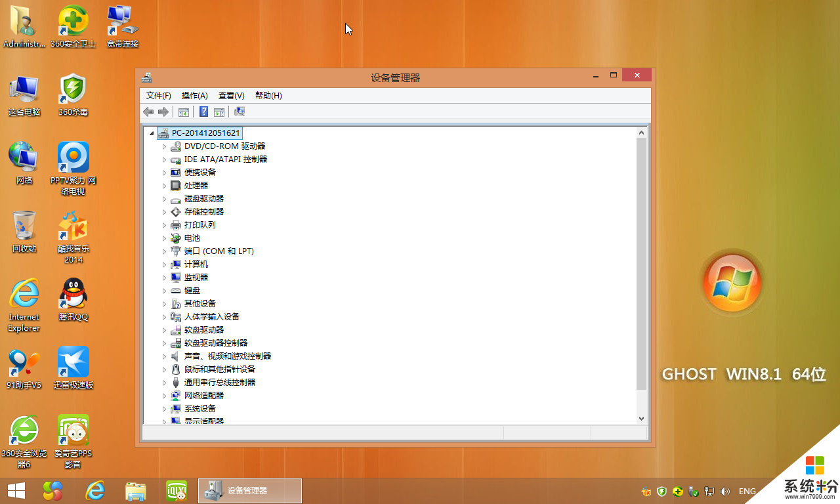Expand the 处理器 tree node
This screenshot has height=504, width=840.
pos(165,186)
